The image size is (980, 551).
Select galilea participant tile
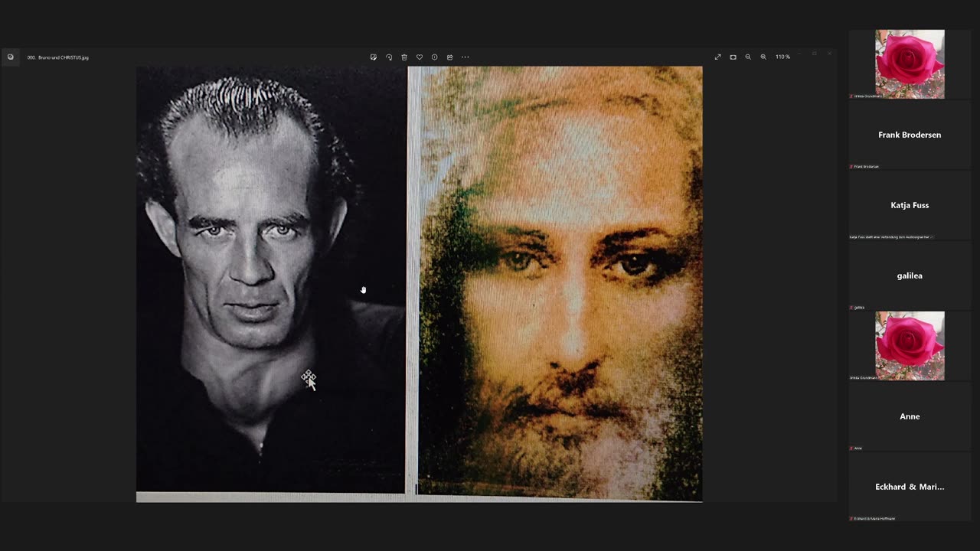click(910, 275)
